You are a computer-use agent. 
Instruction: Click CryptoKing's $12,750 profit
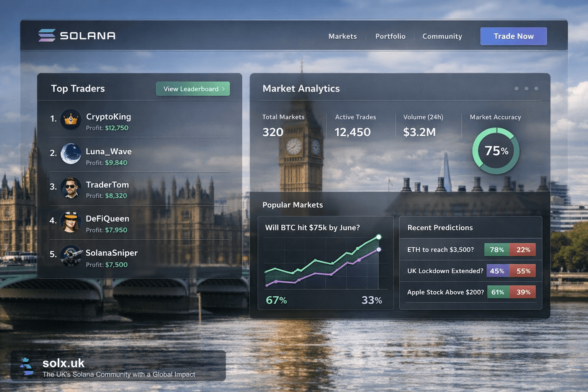(117, 128)
